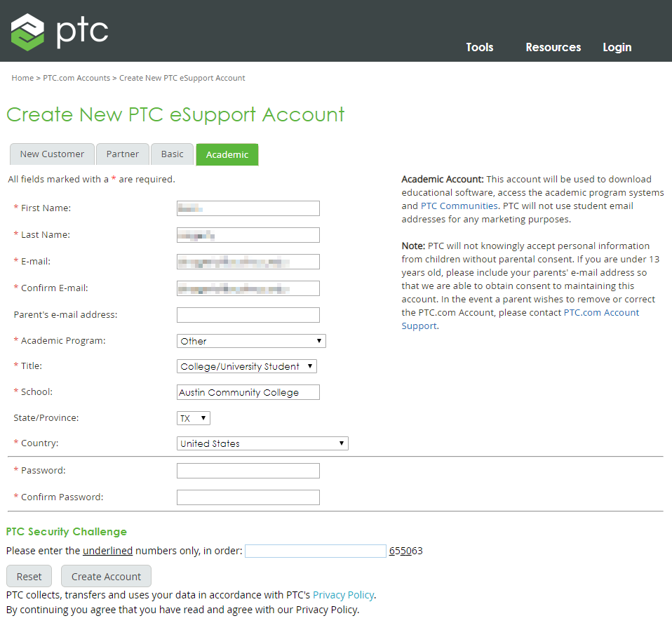
Task: Switch to the Partner tab
Action: (x=123, y=154)
